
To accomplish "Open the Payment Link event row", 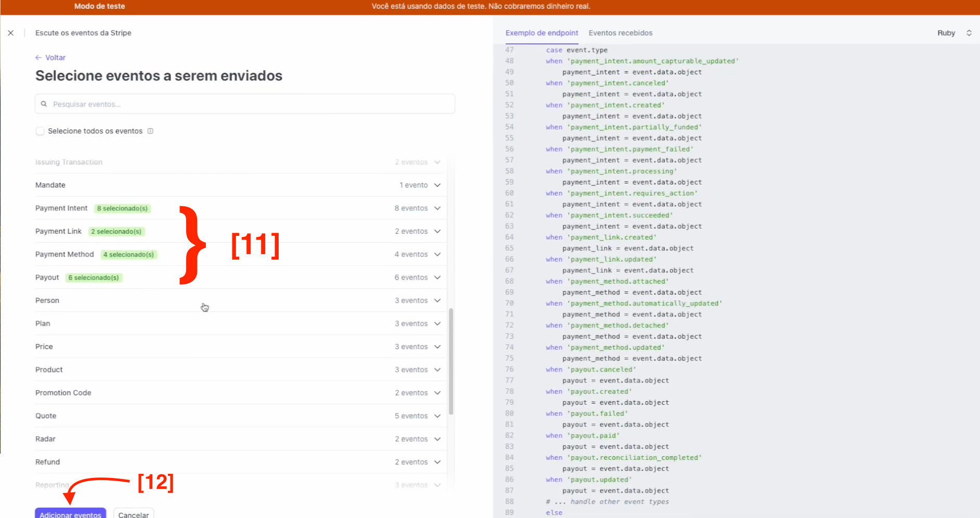I will click(x=239, y=231).
